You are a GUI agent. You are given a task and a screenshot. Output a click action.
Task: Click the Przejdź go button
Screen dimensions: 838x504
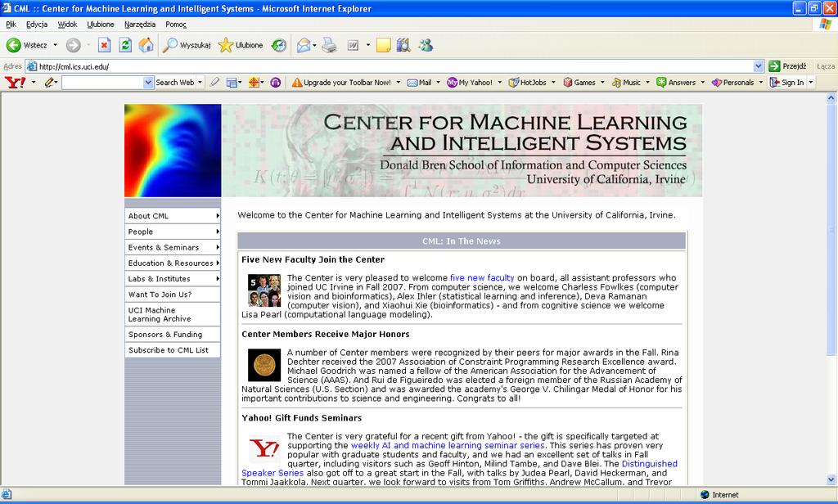[788, 66]
